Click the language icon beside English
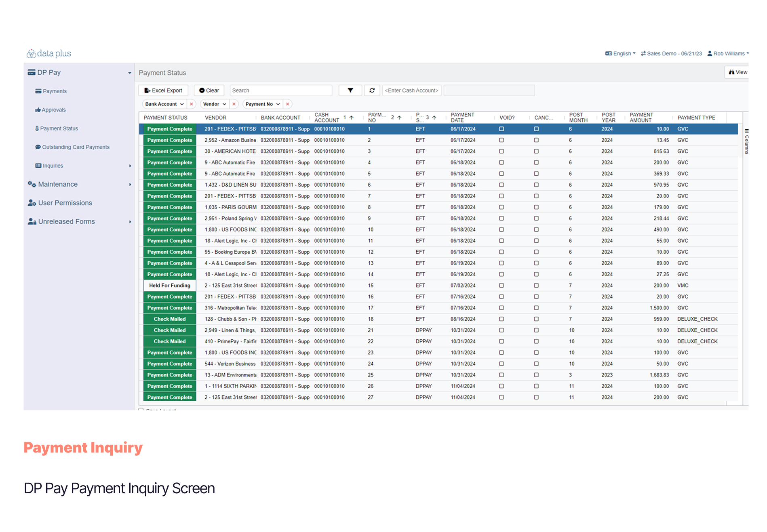The width and height of the screenshot is (767, 532). coord(609,53)
